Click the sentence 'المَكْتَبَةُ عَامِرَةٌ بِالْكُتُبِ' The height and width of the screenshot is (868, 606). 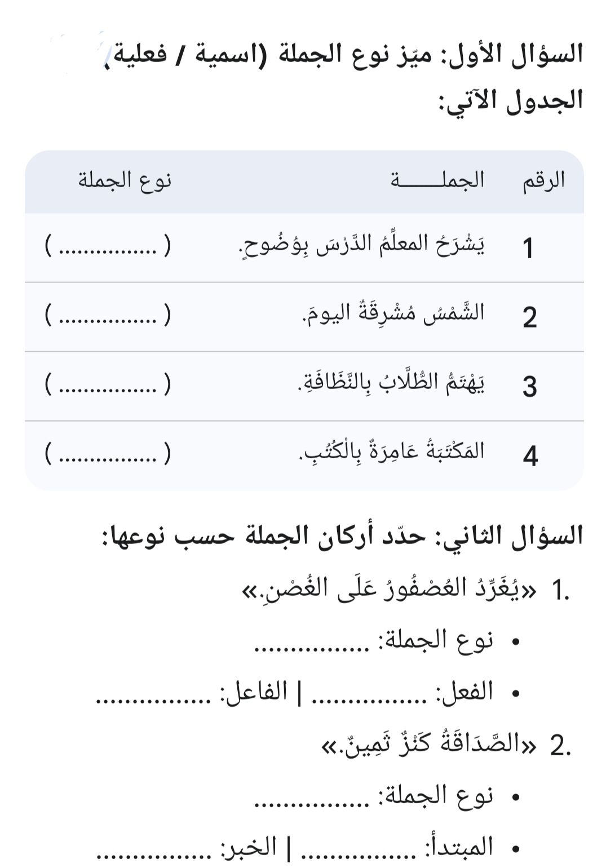392,452
